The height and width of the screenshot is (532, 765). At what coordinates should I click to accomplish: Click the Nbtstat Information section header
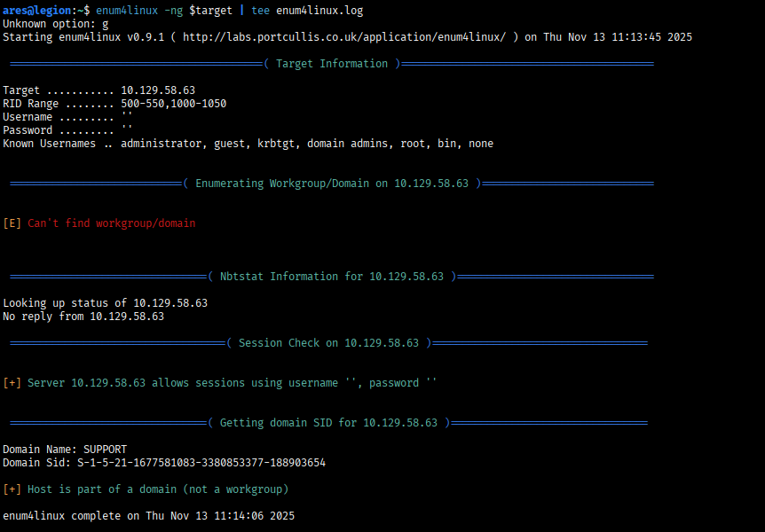coord(332,277)
